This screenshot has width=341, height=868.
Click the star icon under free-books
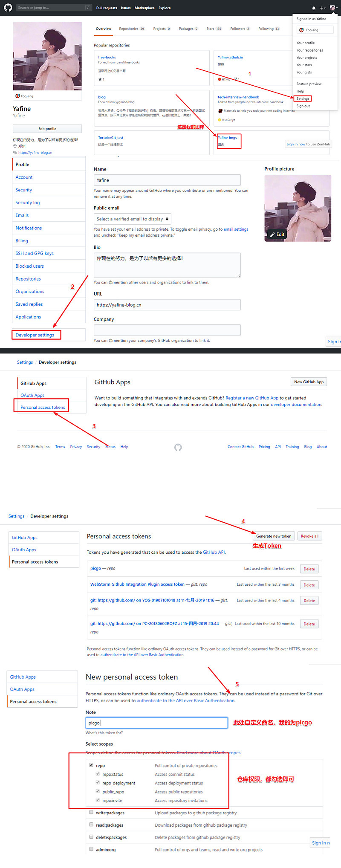coord(100,79)
